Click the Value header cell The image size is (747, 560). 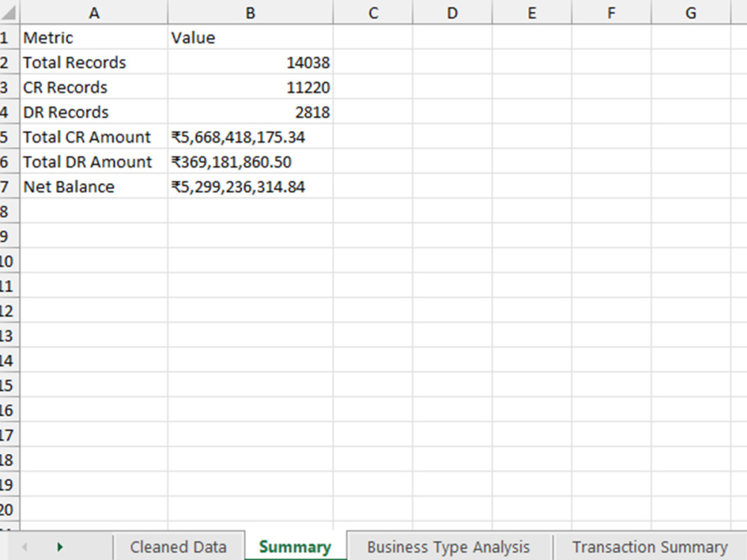[x=250, y=37]
